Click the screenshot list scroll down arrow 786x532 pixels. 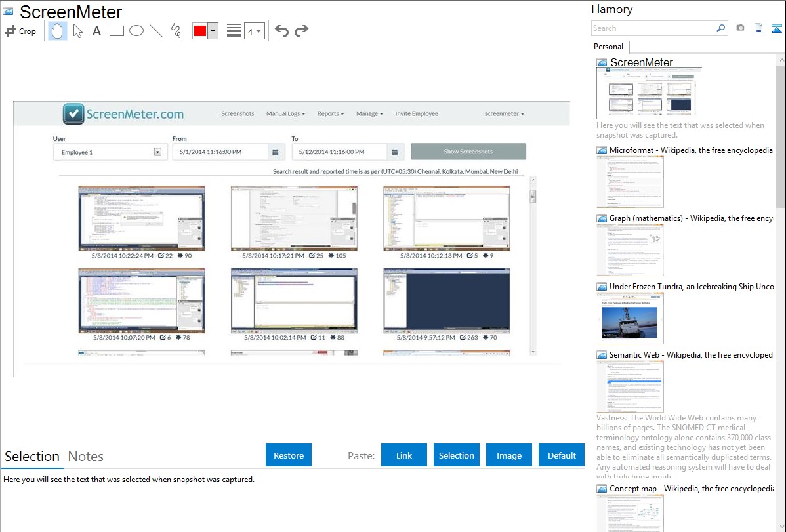[x=533, y=352]
